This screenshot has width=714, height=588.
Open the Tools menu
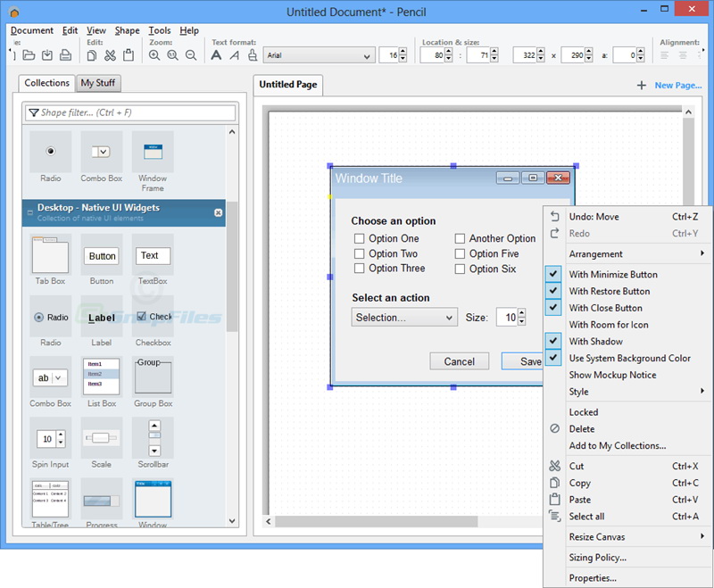pyautogui.click(x=160, y=30)
